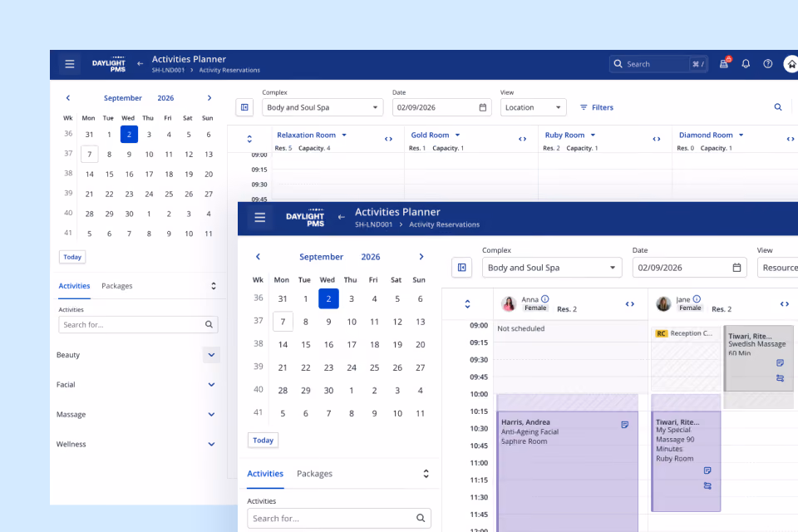Switch to Packages tab in front window
The image size is (798, 532).
pyautogui.click(x=314, y=474)
